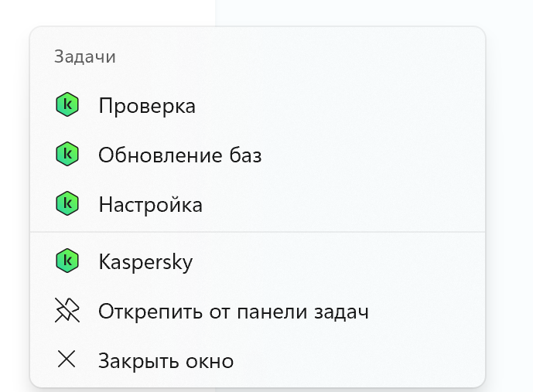Click the Проверка text label
The height and width of the screenshot is (392, 533).
coord(147,106)
